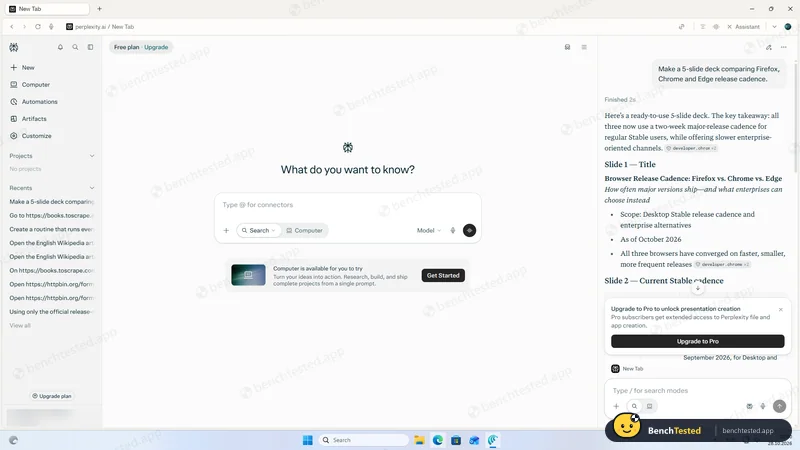Viewport: 800px width, 450px height.
Task: Click the Perplexity logo in the sidebar
Action: 14,47
